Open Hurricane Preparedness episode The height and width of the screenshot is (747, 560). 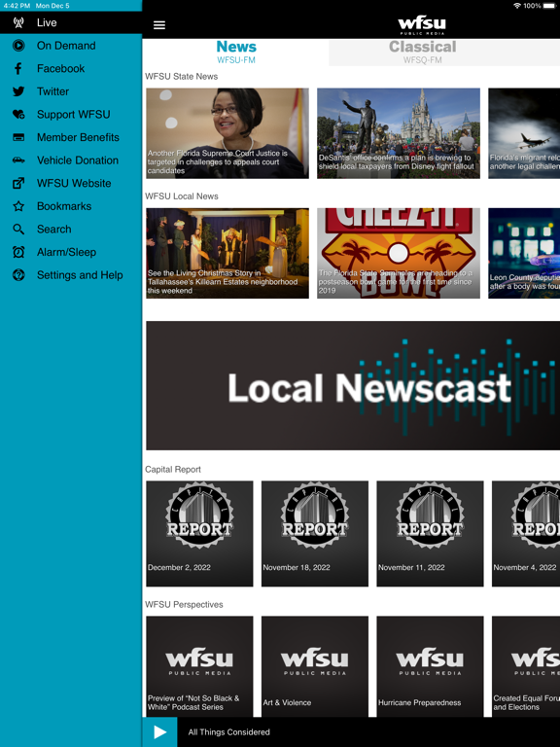[x=430, y=667]
